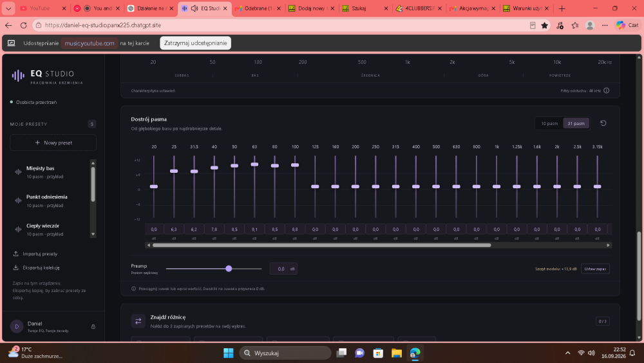
Task: Select the Punkt odniesienia preset
Action: coord(50,201)
